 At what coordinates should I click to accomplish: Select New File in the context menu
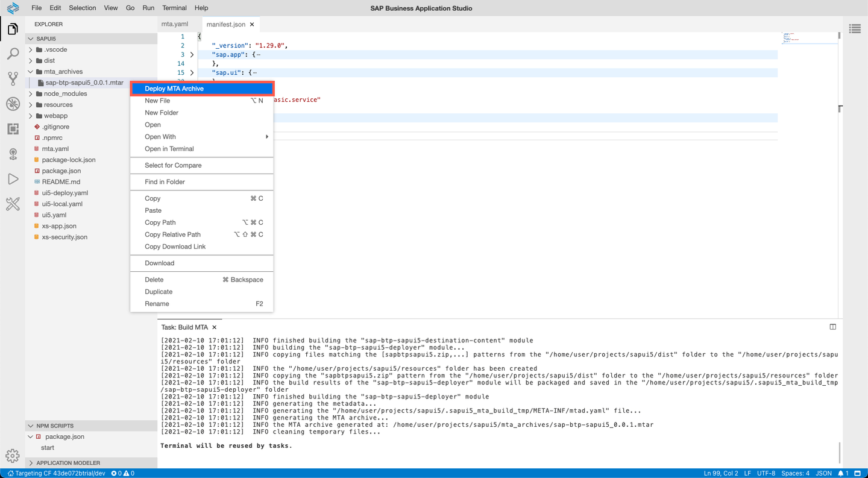pyautogui.click(x=202, y=101)
